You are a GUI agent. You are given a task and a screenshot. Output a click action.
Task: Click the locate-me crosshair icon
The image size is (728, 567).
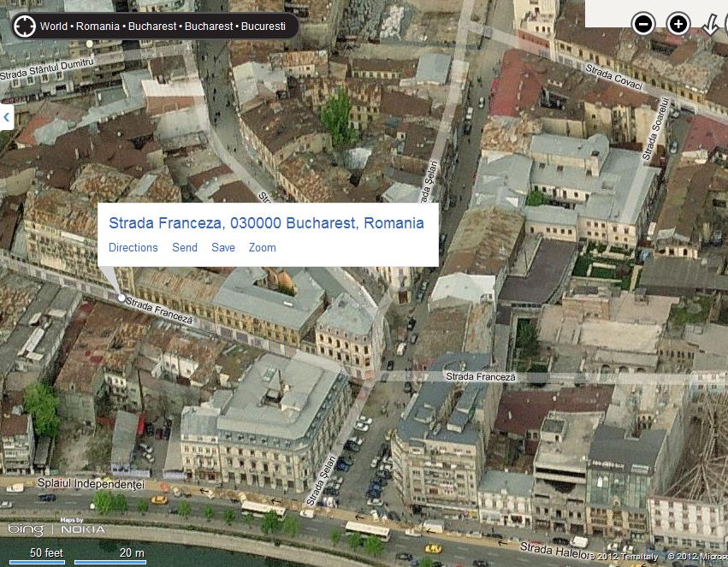tap(25, 26)
